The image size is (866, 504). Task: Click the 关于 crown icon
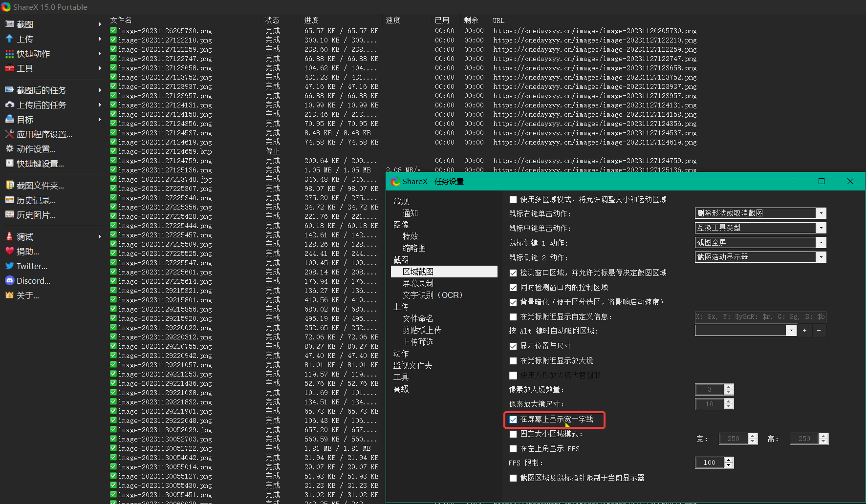tap(9, 295)
